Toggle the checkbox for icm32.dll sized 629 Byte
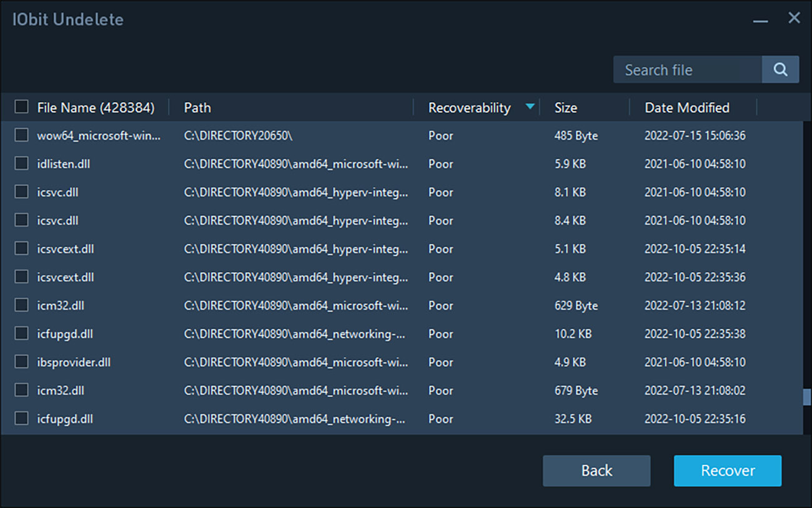812x508 pixels. [21, 305]
